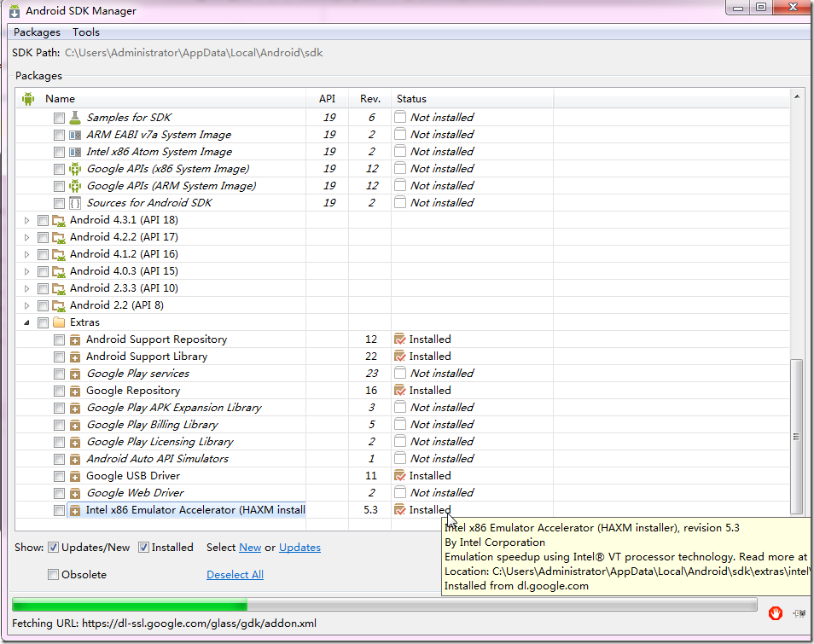Click the scrollbar up arrow
The height and width of the screenshot is (644, 814).
(x=796, y=97)
